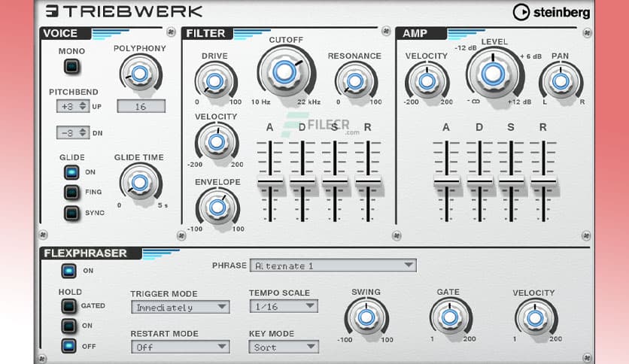Click the Amp Level knob

coord(494,74)
